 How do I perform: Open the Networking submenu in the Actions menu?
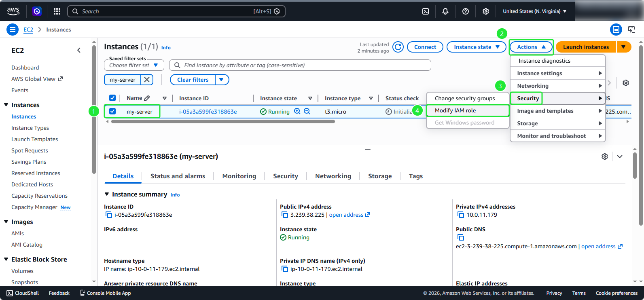558,86
